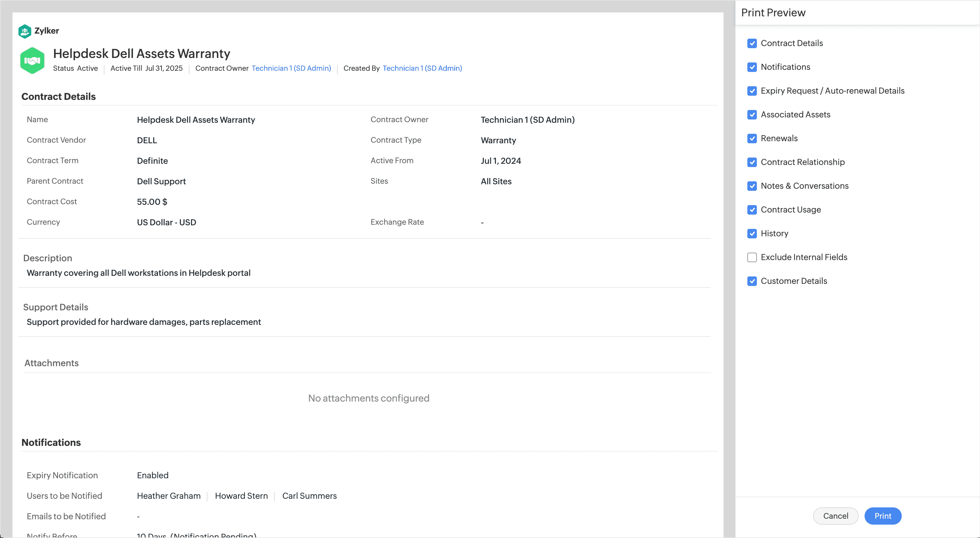Uncheck the Customer Details checkbox

coord(752,281)
